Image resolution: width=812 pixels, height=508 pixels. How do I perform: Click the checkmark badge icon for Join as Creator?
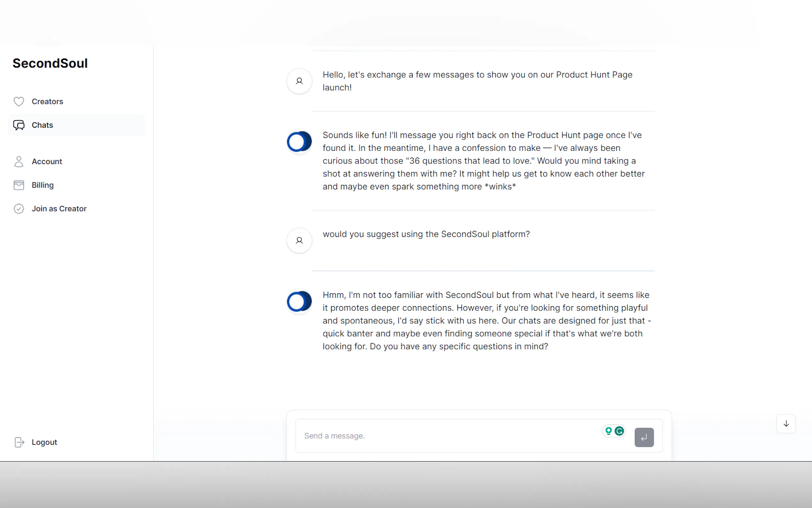(x=19, y=209)
